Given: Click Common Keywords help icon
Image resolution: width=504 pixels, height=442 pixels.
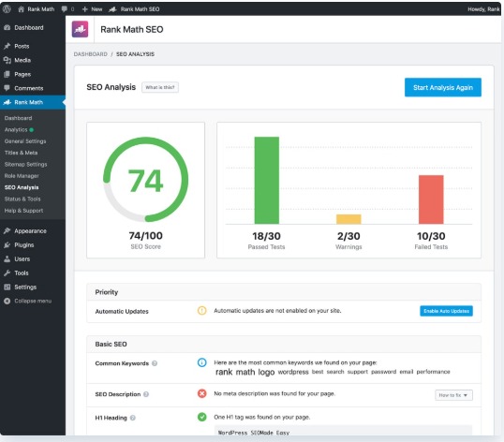Looking at the screenshot, I should point(155,363).
